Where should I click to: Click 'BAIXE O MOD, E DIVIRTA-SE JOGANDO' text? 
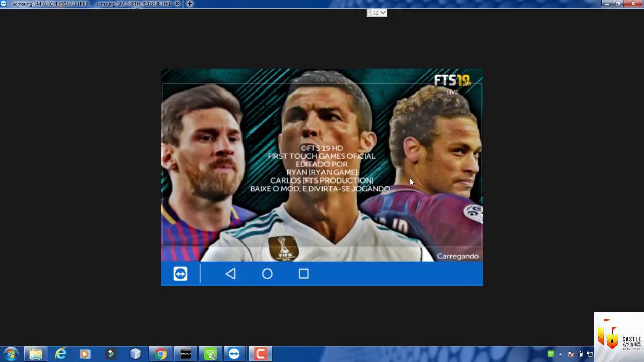click(x=320, y=189)
